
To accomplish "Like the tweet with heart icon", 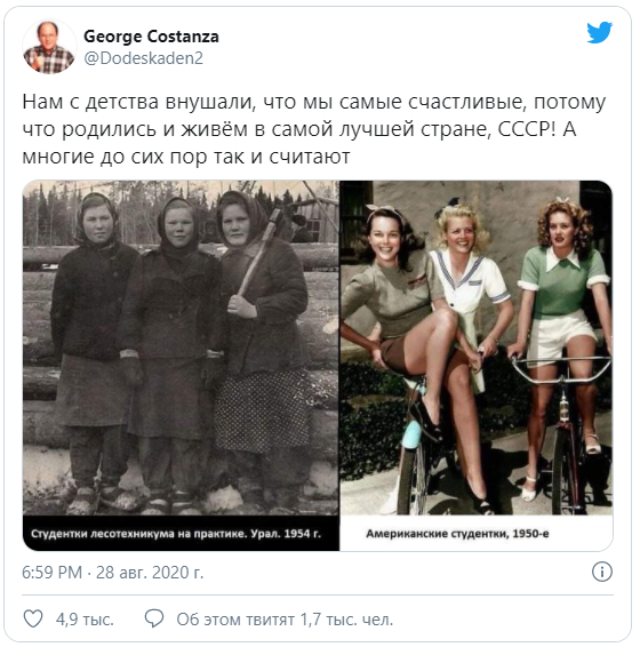I will click(33, 619).
